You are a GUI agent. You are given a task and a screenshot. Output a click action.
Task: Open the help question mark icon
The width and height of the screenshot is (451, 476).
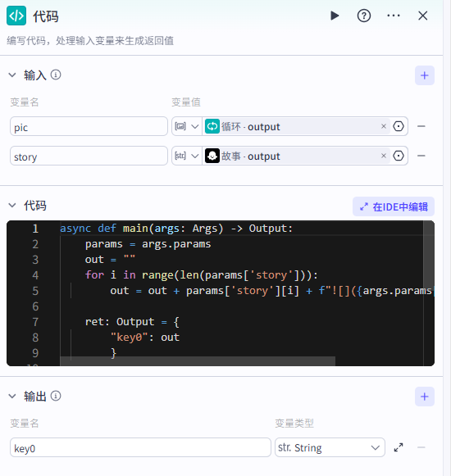click(x=364, y=16)
